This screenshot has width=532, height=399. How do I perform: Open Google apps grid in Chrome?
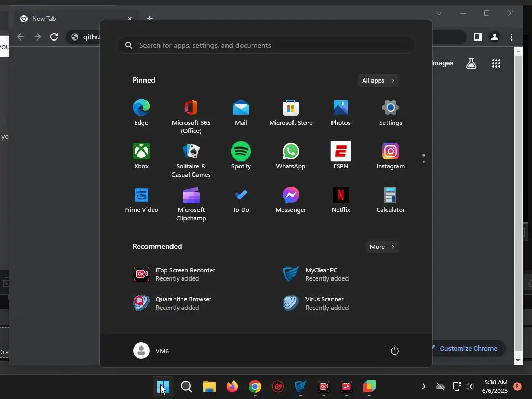coord(496,63)
